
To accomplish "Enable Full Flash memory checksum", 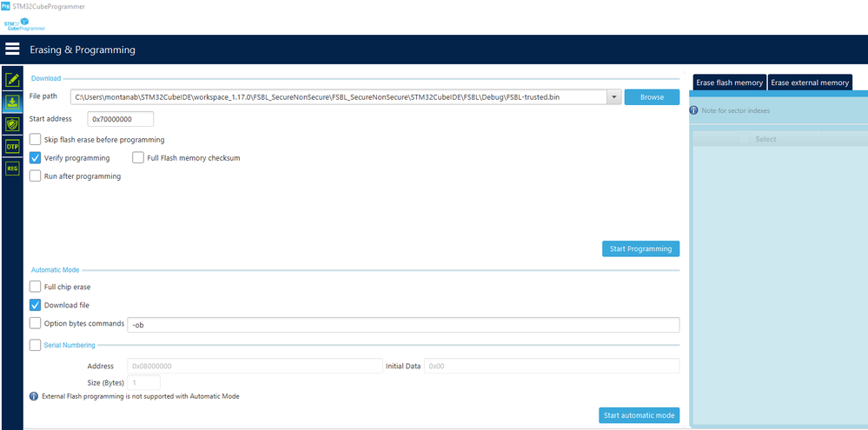I will 138,158.
